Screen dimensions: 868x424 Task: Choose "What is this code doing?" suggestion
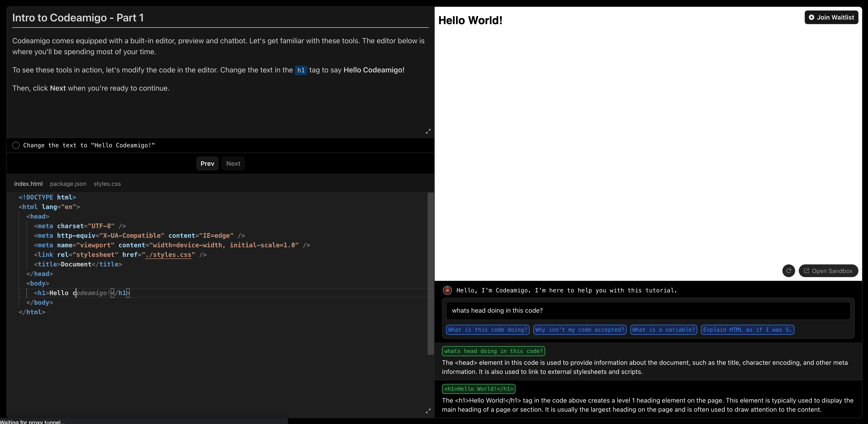pos(487,330)
